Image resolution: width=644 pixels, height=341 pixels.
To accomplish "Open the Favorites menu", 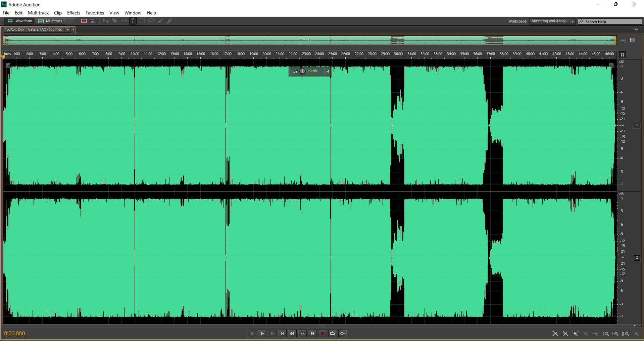I will tap(95, 13).
